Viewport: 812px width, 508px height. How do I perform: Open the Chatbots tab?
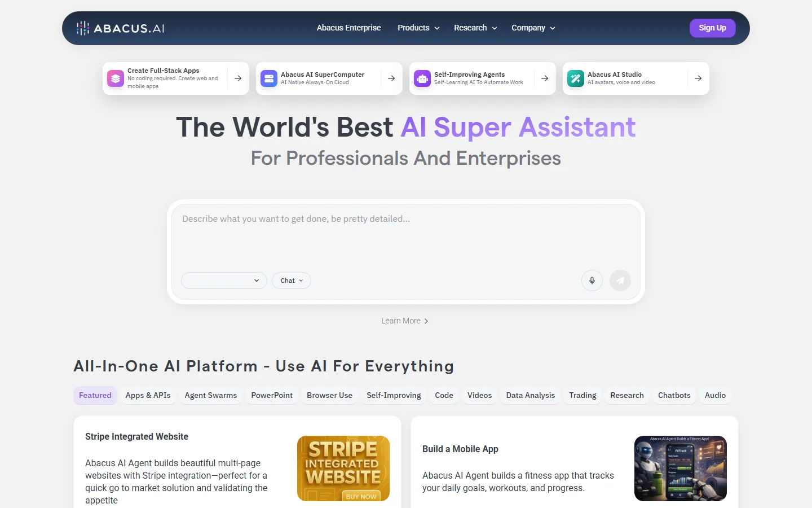point(674,396)
